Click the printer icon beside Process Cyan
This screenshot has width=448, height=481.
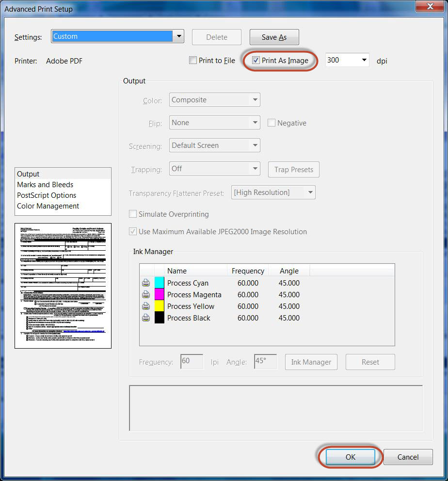click(x=146, y=283)
